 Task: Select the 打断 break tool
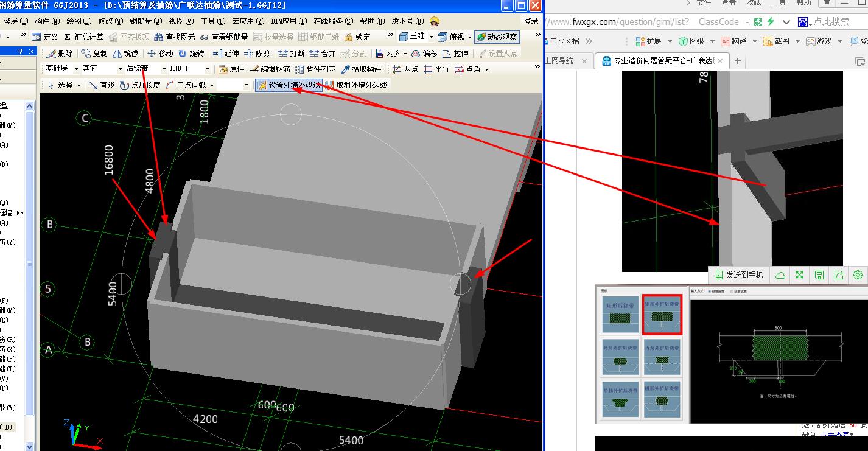tap(292, 54)
